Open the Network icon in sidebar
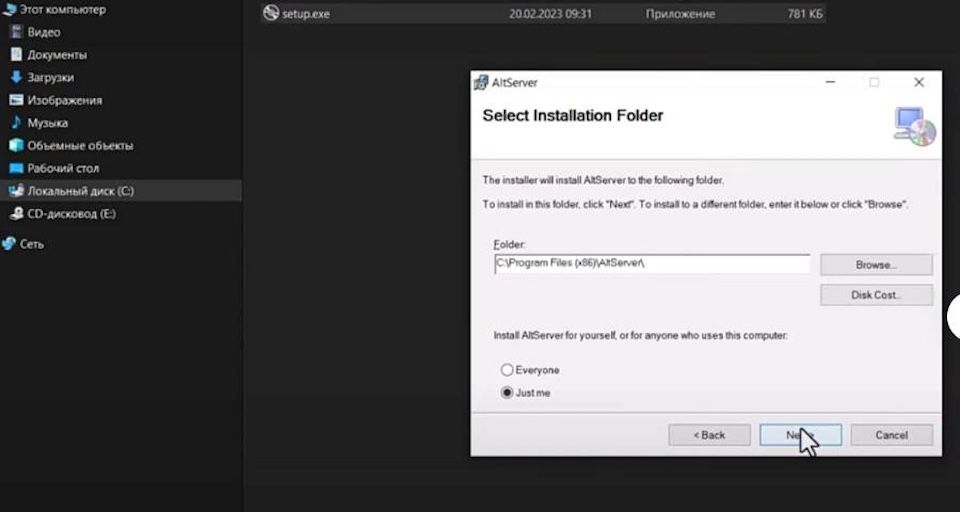 [x=9, y=244]
